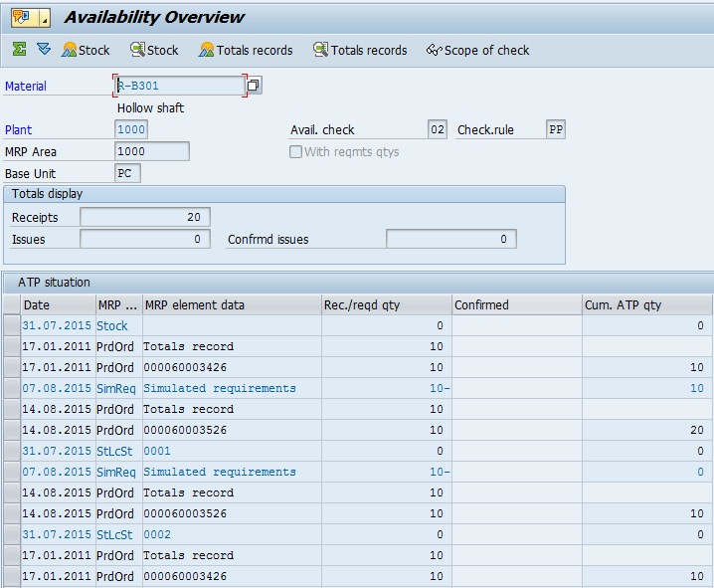Click the Hollow shaft material description
This screenshot has width=714, height=588.
(x=151, y=107)
